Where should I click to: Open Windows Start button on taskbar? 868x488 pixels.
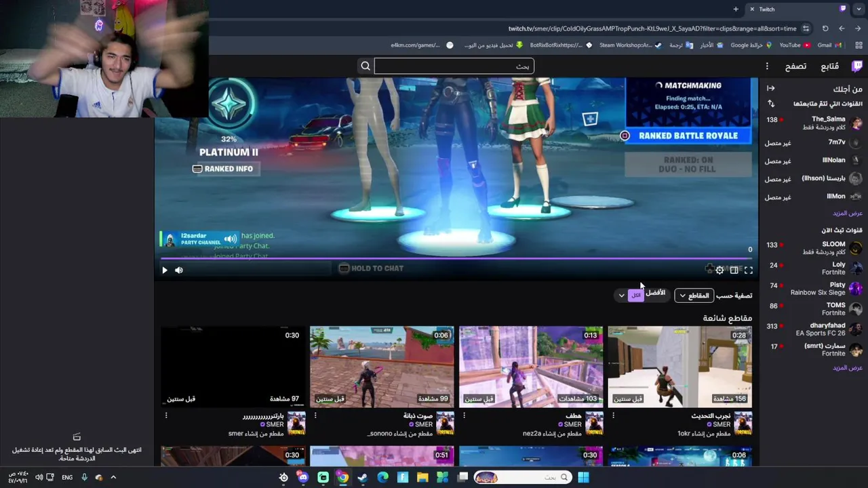[x=583, y=477]
